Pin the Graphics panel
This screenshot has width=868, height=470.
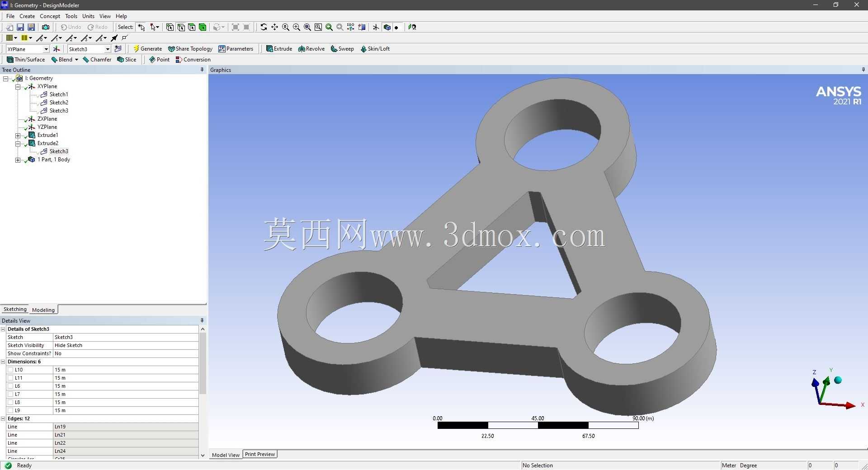point(863,70)
